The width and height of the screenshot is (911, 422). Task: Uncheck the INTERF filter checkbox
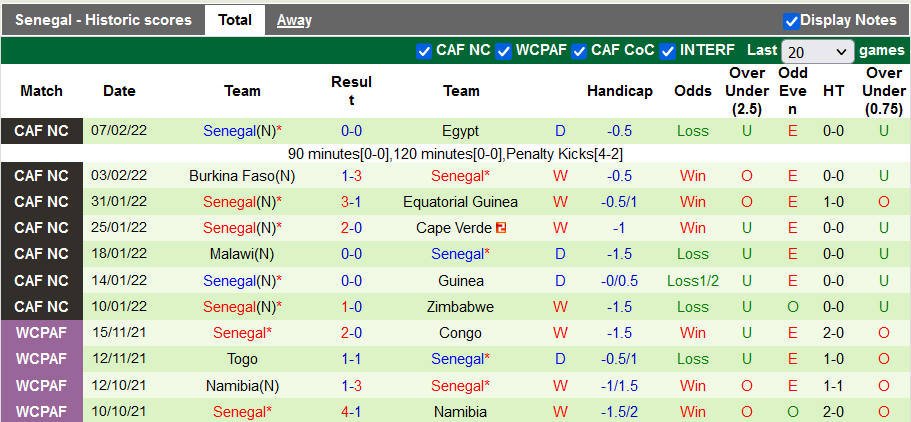[668, 50]
